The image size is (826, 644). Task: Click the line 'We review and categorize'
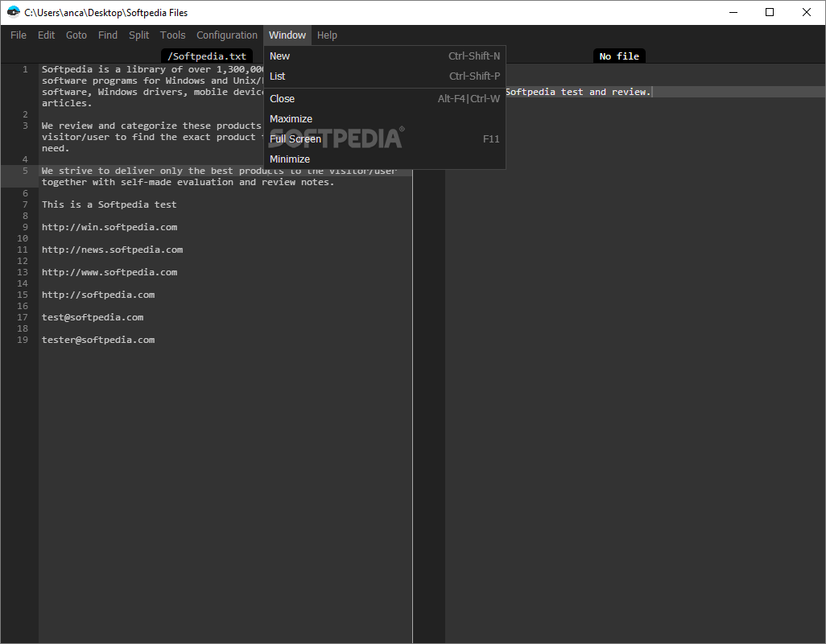151,126
